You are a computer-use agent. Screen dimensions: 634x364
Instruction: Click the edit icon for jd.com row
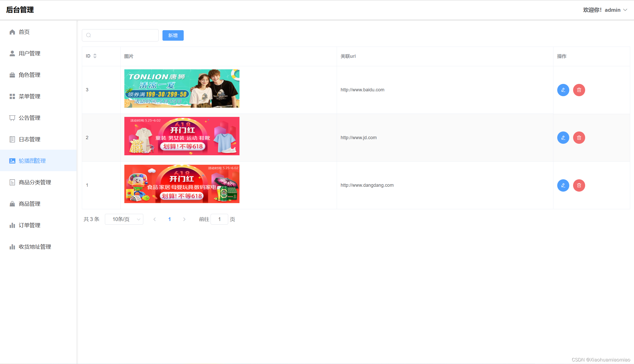[x=563, y=138]
